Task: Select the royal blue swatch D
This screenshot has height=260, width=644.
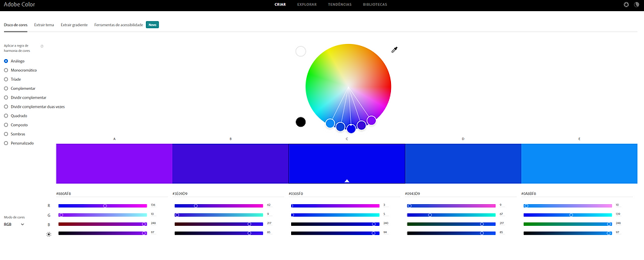Action: [x=463, y=163]
